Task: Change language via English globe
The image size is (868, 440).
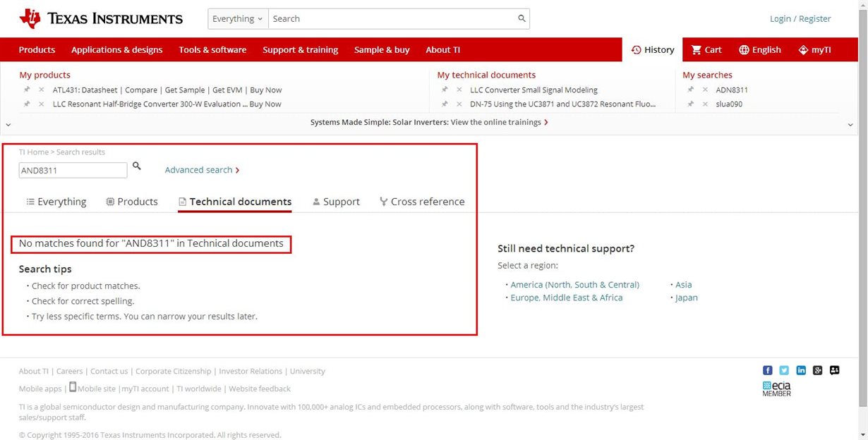Action: (x=760, y=50)
